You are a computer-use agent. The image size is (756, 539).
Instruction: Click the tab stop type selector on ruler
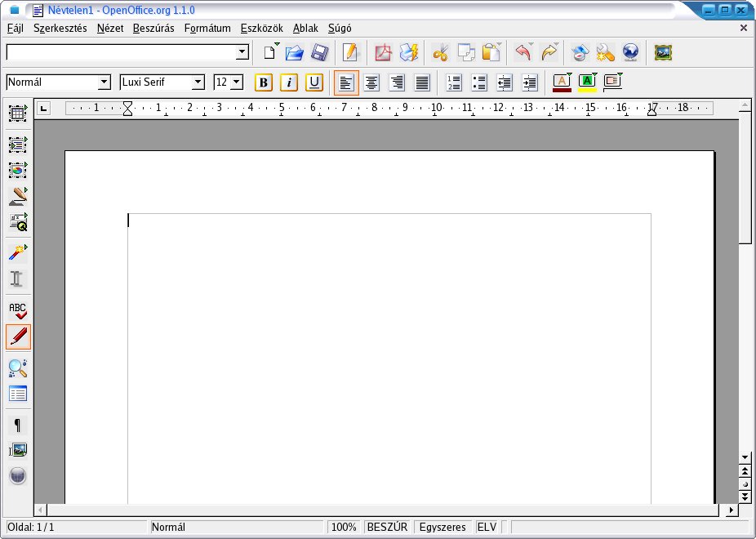coord(43,108)
